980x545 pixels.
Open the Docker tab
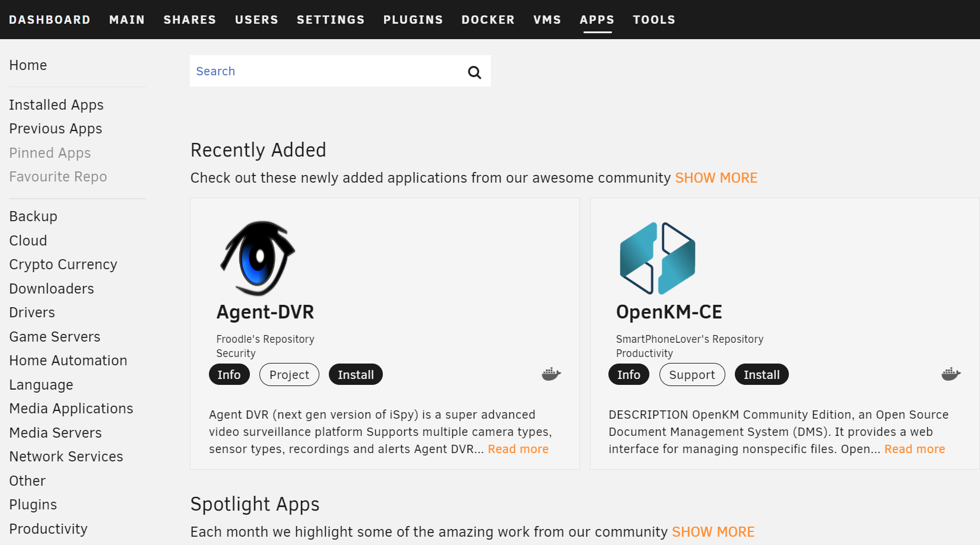pos(488,20)
